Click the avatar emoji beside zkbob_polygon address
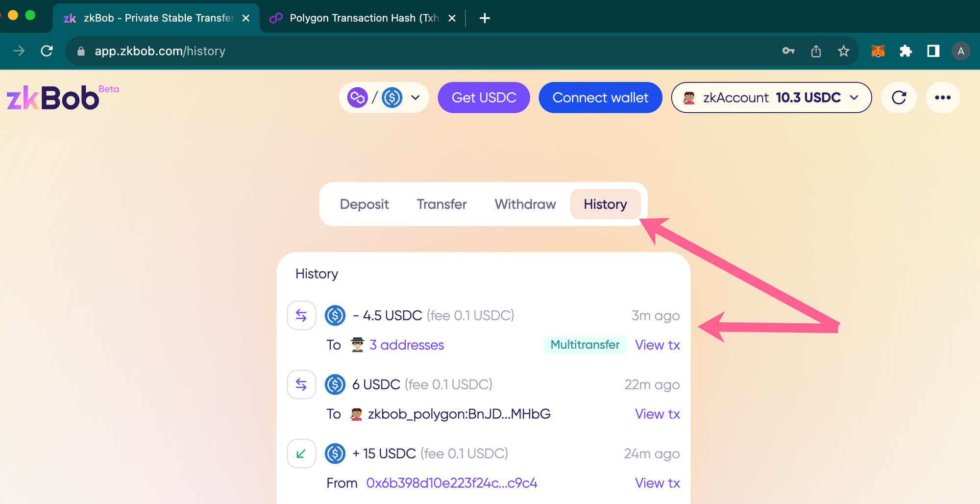This screenshot has width=980, height=504. point(356,414)
